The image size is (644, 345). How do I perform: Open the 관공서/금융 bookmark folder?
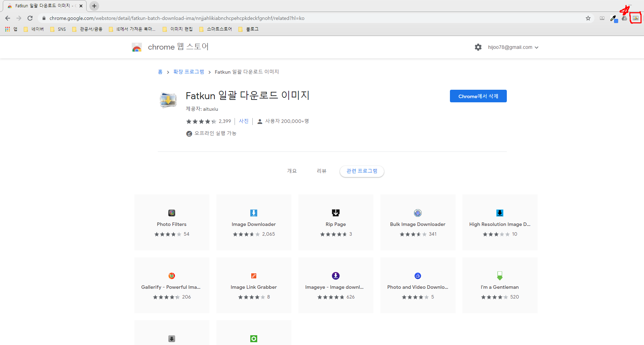[87, 29]
